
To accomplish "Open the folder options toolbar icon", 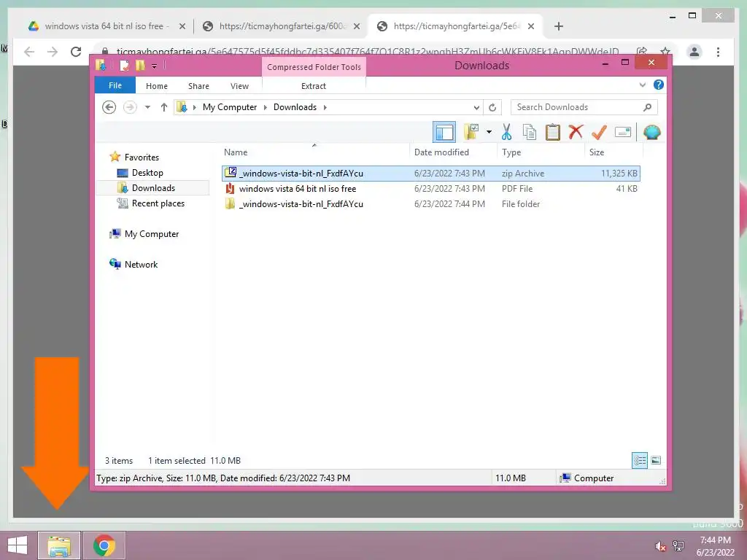I will click(x=471, y=132).
